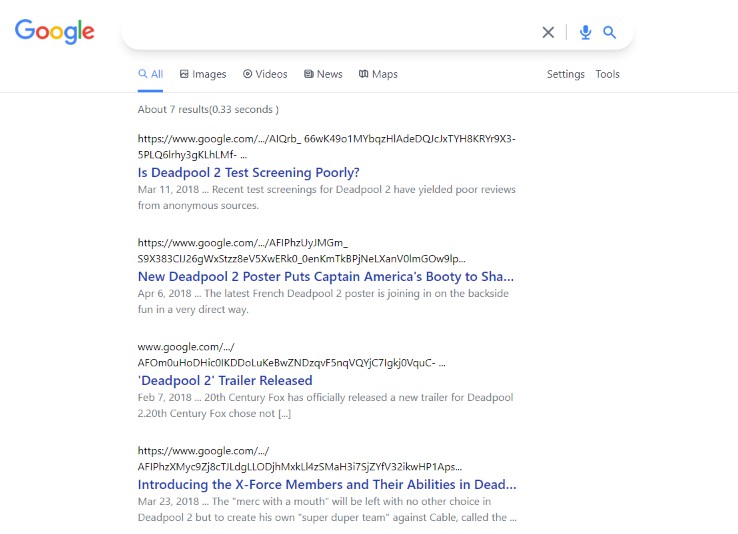Open search Settings
738x534 pixels.
(x=565, y=74)
